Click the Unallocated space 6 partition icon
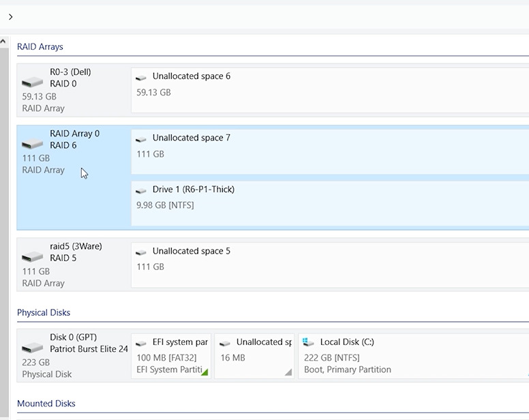This screenshot has width=529, height=420. click(x=141, y=78)
